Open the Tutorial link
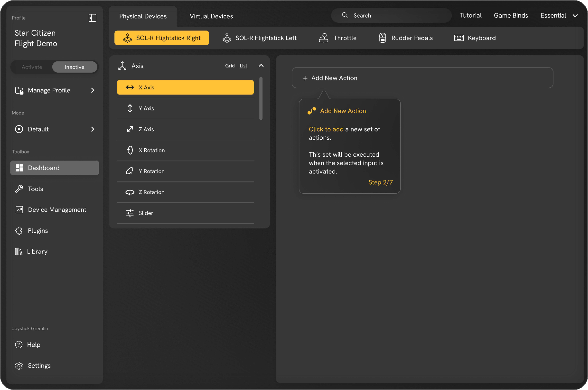The height and width of the screenshot is (390, 588). click(x=470, y=15)
